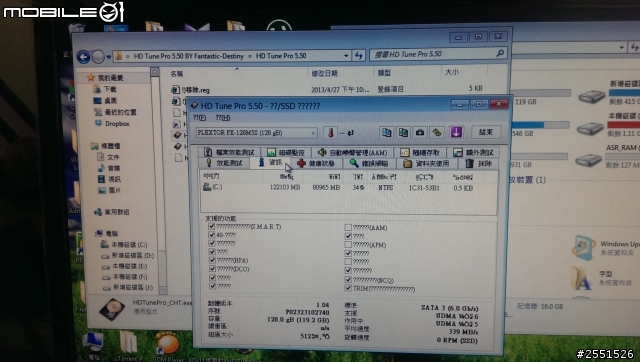Select the 移除.reg file icon
Image resolution: width=640 pixels, height=362 pixels.
pos(176,90)
